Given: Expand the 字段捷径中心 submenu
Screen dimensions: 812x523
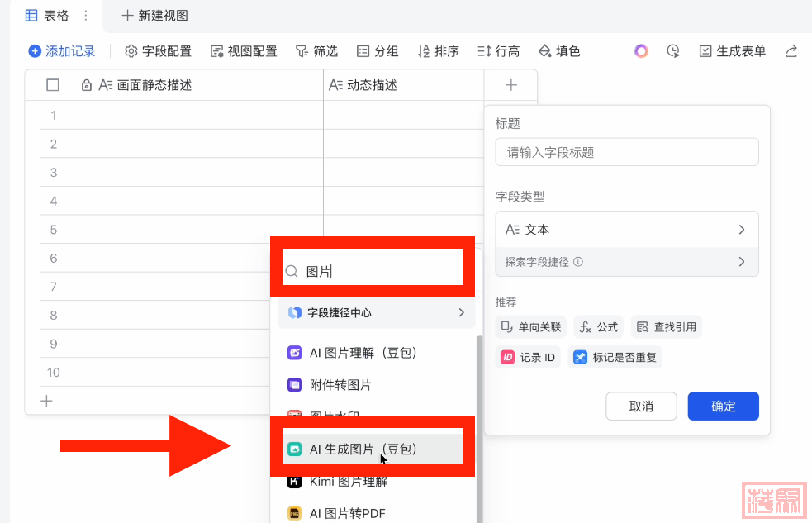Looking at the screenshot, I should point(376,312).
